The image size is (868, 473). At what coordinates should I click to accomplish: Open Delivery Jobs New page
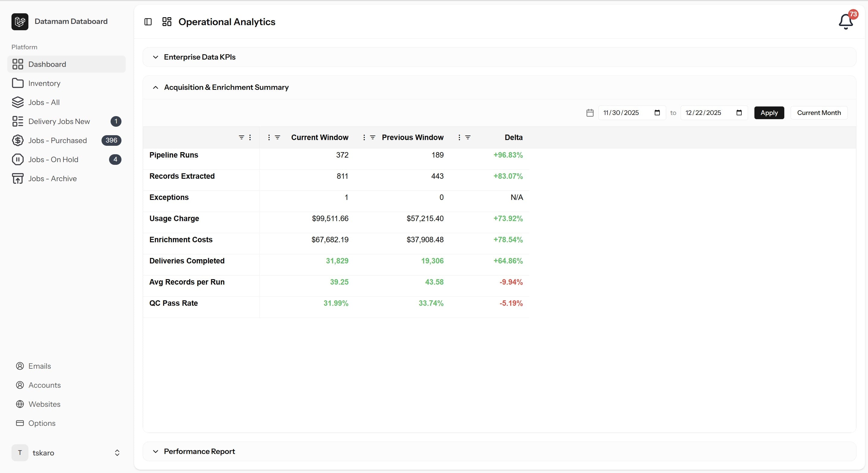pyautogui.click(x=66, y=121)
